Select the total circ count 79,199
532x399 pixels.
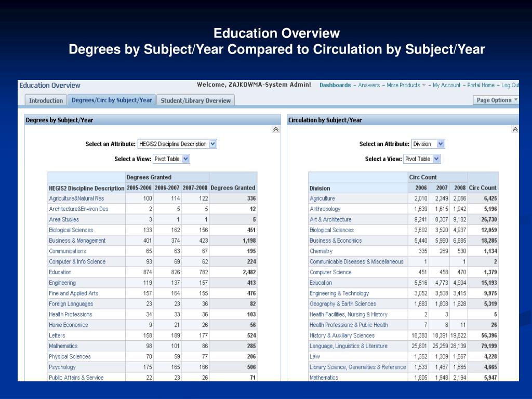pos(489,345)
